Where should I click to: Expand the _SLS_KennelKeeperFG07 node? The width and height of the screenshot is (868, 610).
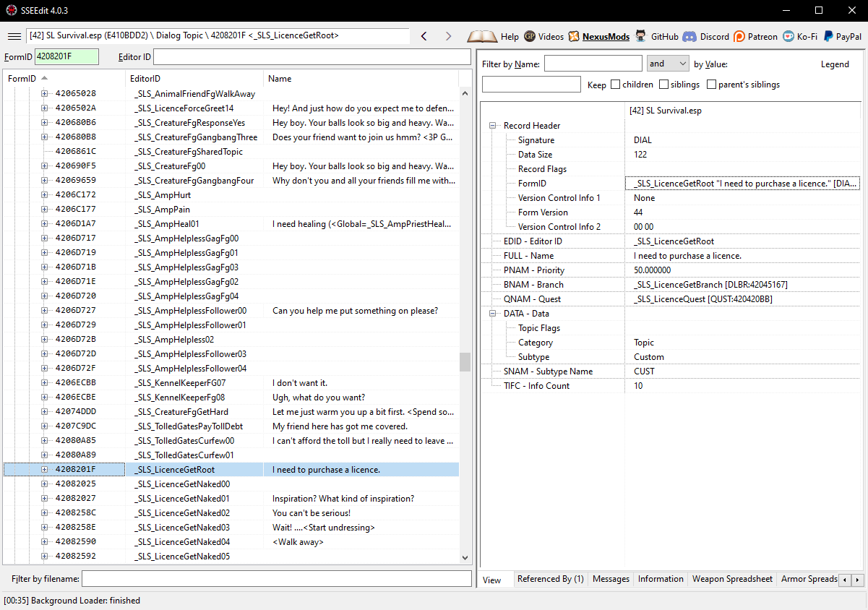45,383
